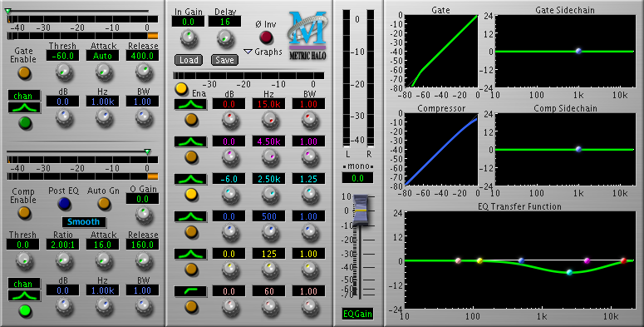
Task: Click the master output fader handle
Action: (361, 210)
